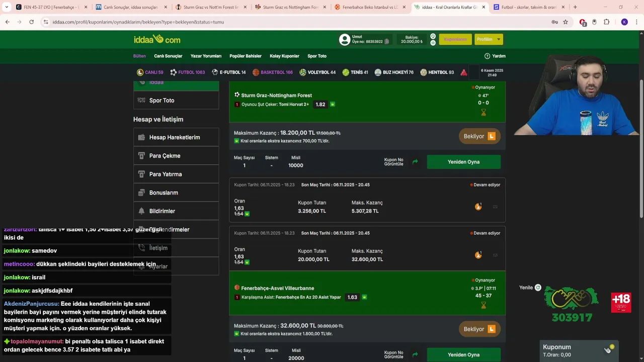Reload the page in browser
This screenshot has width=644, height=362.
tap(31, 22)
